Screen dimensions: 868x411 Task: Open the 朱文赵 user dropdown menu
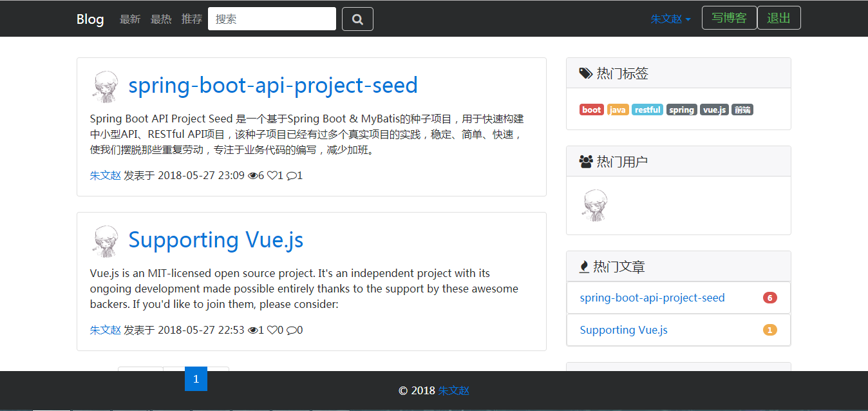pos(670,19)
